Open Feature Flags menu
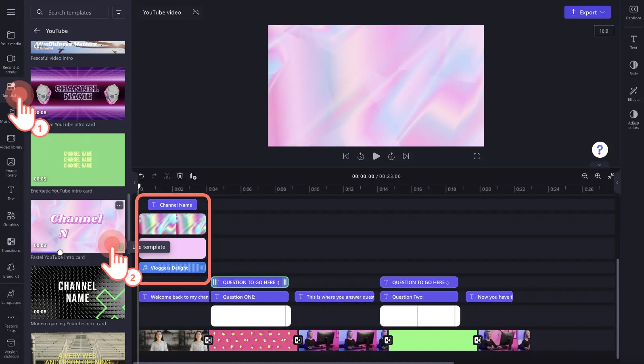 tap(11, 323)
